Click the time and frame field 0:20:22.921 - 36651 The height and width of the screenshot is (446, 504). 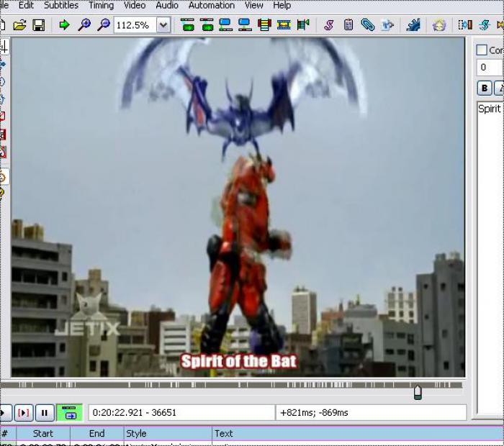pos(181,413)
